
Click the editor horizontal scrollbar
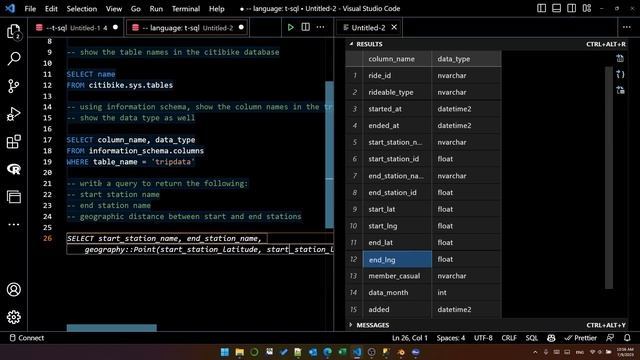pyautogui.click(x=111, y=328)
